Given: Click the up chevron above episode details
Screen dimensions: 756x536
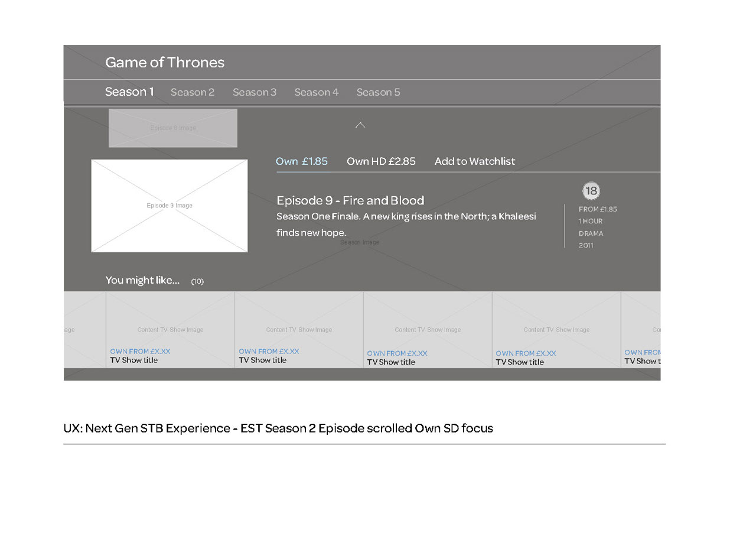Looking at the screenshot, I should pyautogui.click(x=360, y=125).
